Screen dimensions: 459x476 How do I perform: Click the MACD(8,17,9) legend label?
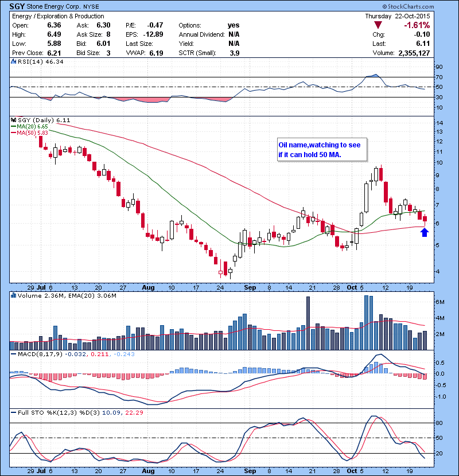click(40, 354)
